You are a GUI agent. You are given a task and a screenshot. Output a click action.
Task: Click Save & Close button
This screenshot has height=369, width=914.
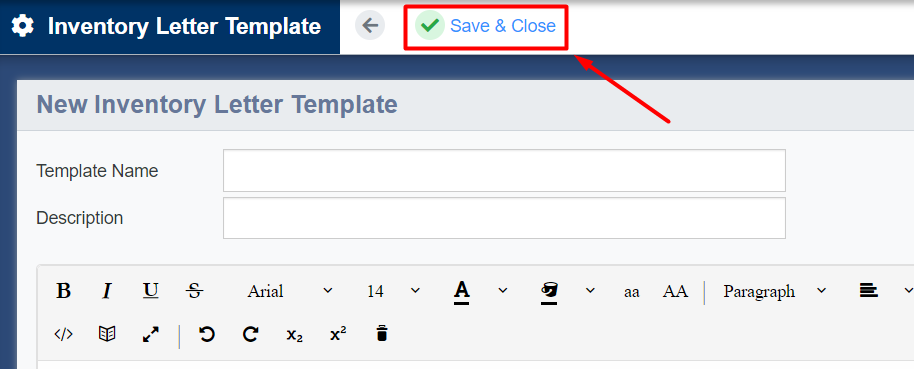(x=486, y=26)
